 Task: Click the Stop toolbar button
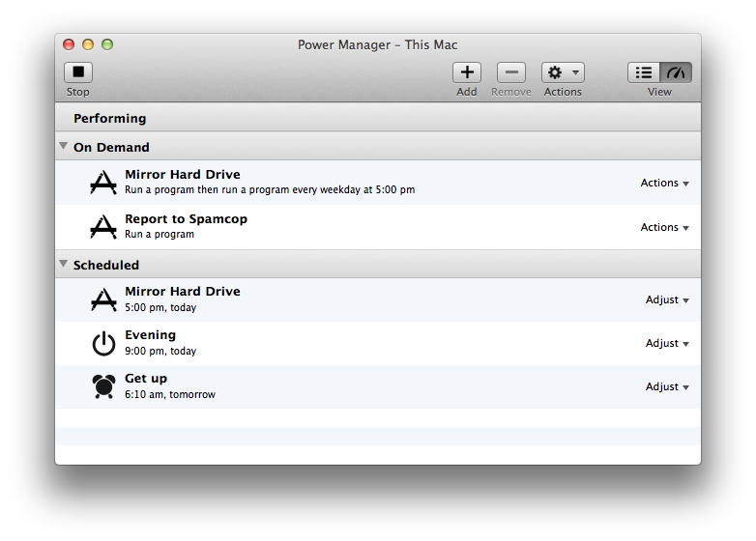pos(78,72)
